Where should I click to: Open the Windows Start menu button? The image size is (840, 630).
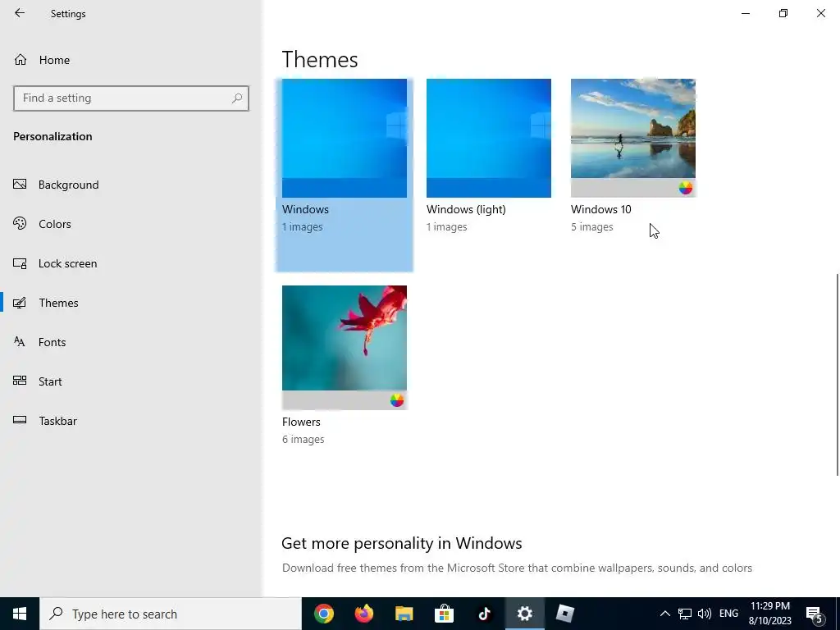tap(20, 614)
